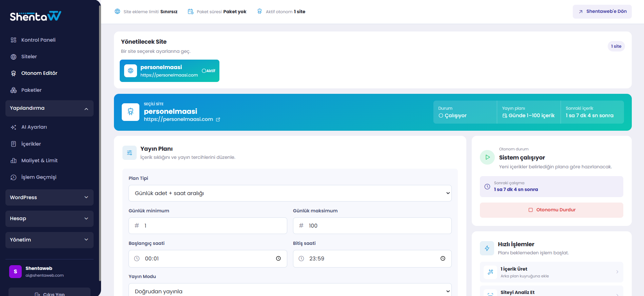Viewport: 644px width, 296px height.
Task: Expand the Hesap section
Action: [x=50, y=219]
